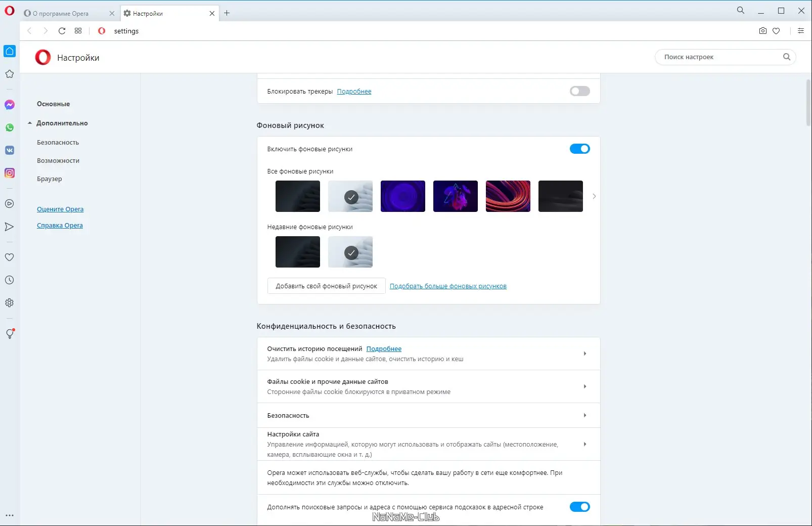The image size is (812, 526).
Task: Close the О программе Opera tab
Action: 112,14
